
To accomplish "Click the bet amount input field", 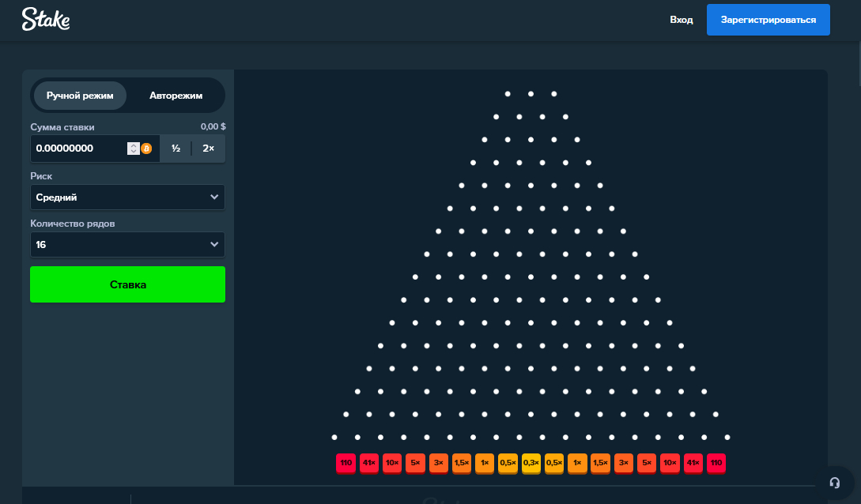I will coord(75,148).
